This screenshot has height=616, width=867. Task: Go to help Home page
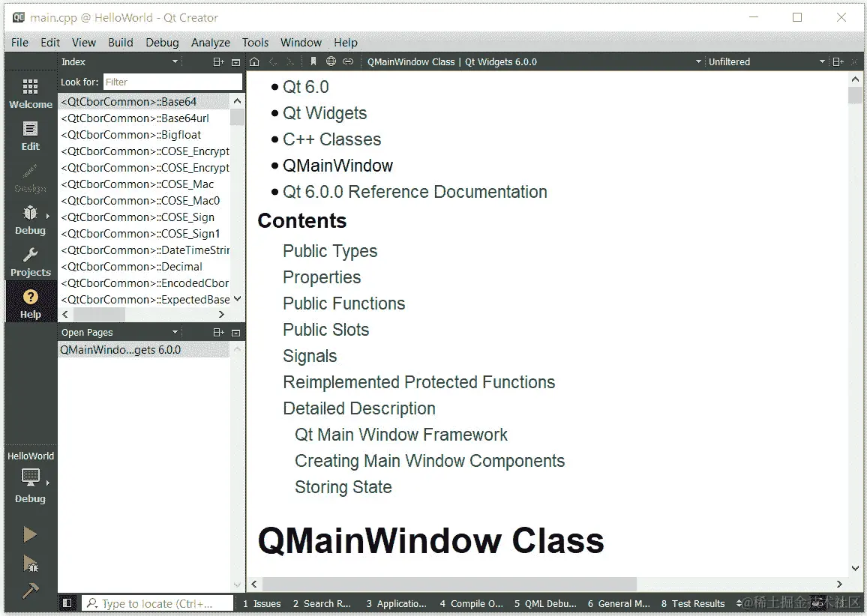coord(254,62)
